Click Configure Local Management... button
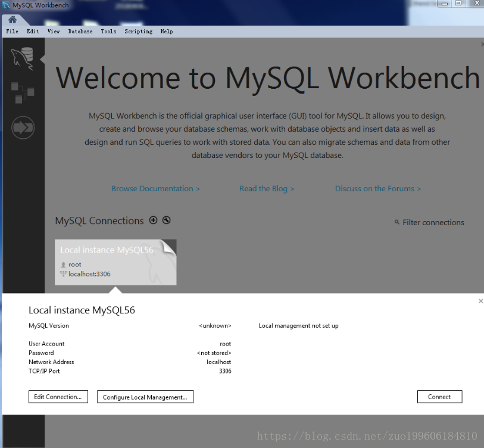Screen dimensions: 484x448 [x=145, y=397]
